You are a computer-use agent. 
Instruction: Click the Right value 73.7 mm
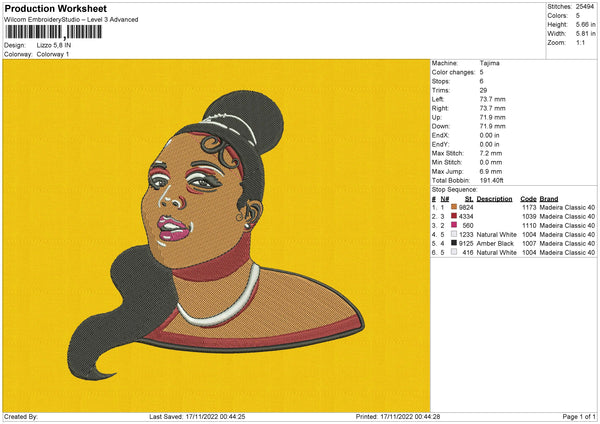492,108
